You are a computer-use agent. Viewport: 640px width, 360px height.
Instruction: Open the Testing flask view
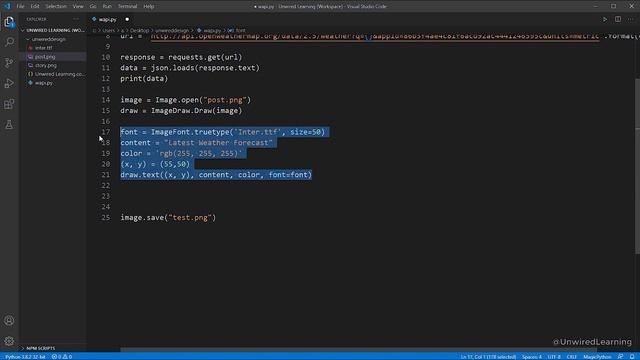(9, 124)
